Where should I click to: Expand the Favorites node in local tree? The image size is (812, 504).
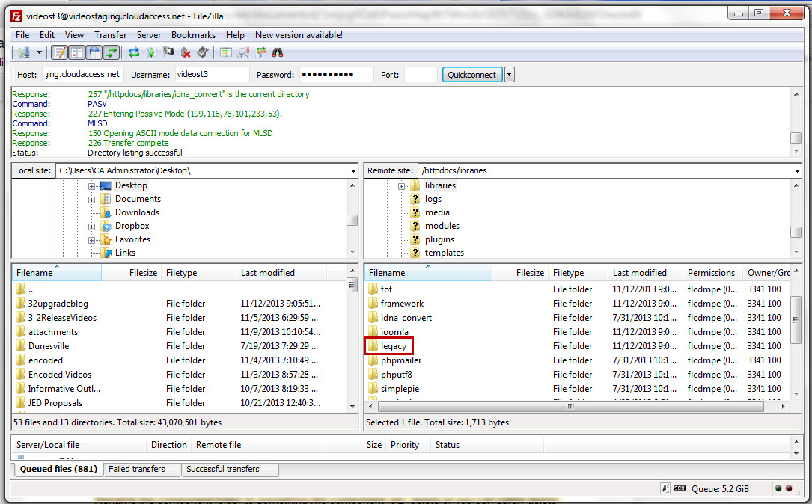coord(91,240)
